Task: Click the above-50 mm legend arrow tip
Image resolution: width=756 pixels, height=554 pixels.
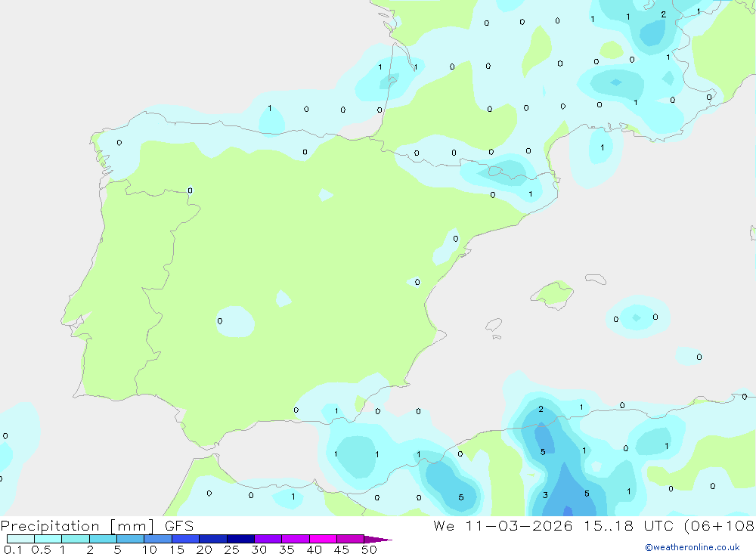Action: pos(378,540)
